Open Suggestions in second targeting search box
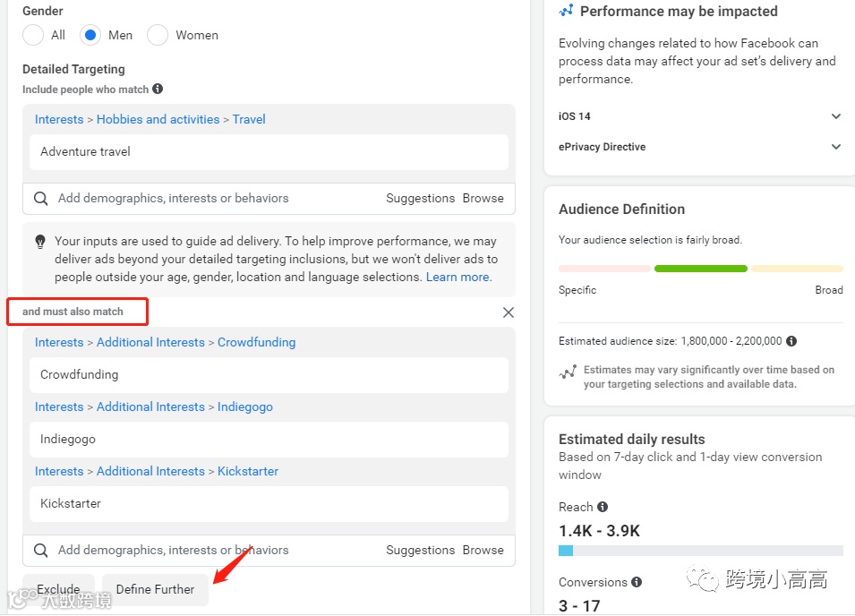855x616 pixels. 421,550
